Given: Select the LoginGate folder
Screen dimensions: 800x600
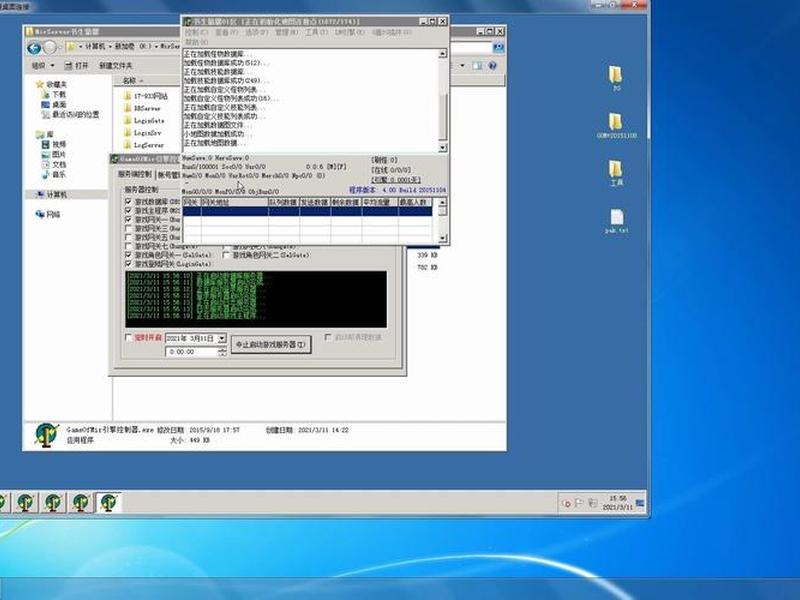Looking at the screenshot, I should point(144,120).
